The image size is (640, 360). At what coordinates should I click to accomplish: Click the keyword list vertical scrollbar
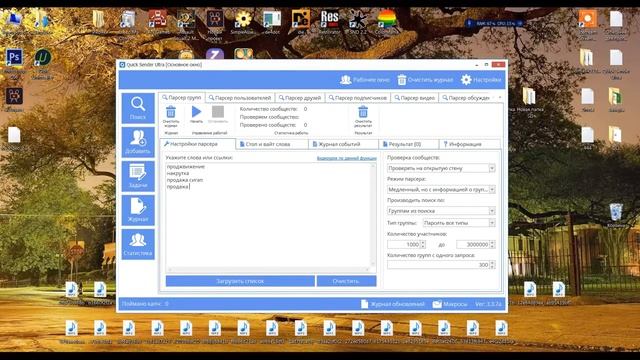pyautogui.click(x=373, y=215)
